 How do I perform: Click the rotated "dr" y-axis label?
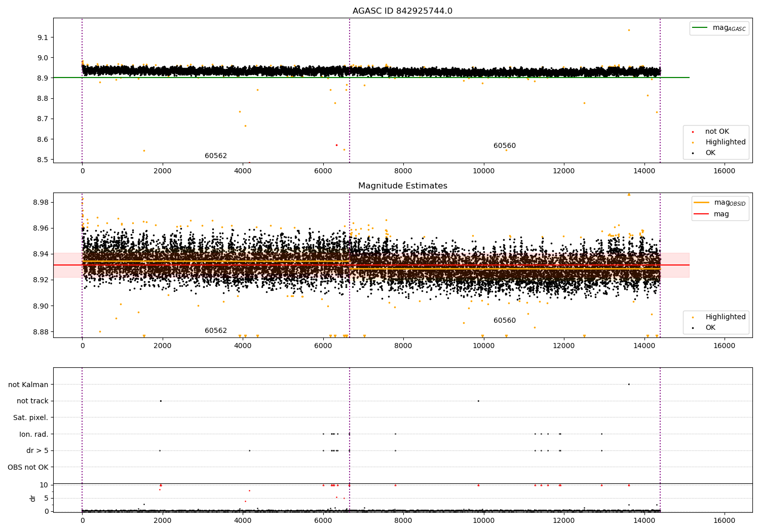coord(33,498)
